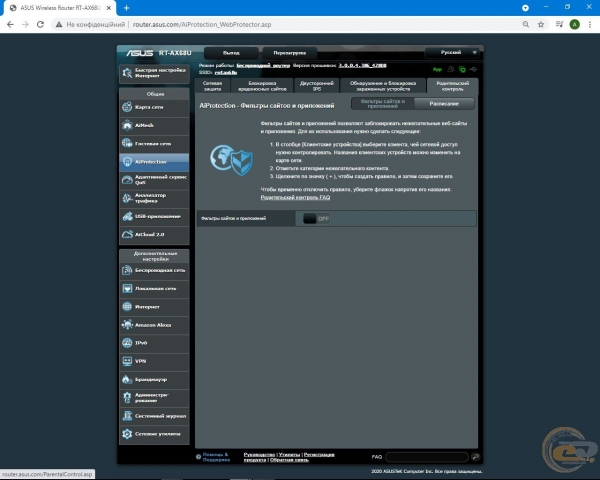Open Брандмауэр settings

(x=154, y=380)
